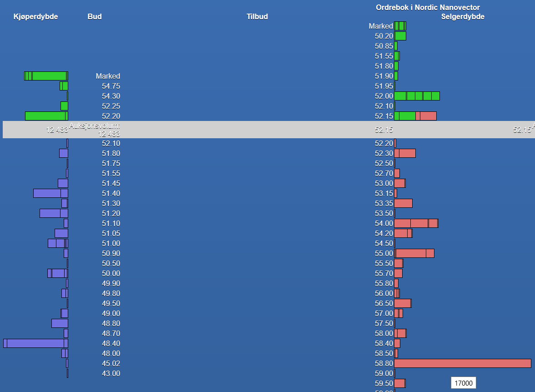Image resolution: width=535 pixels, height=392 pixels.
Task: Select the 55.50 ask price
Action: tap(384, 264)
